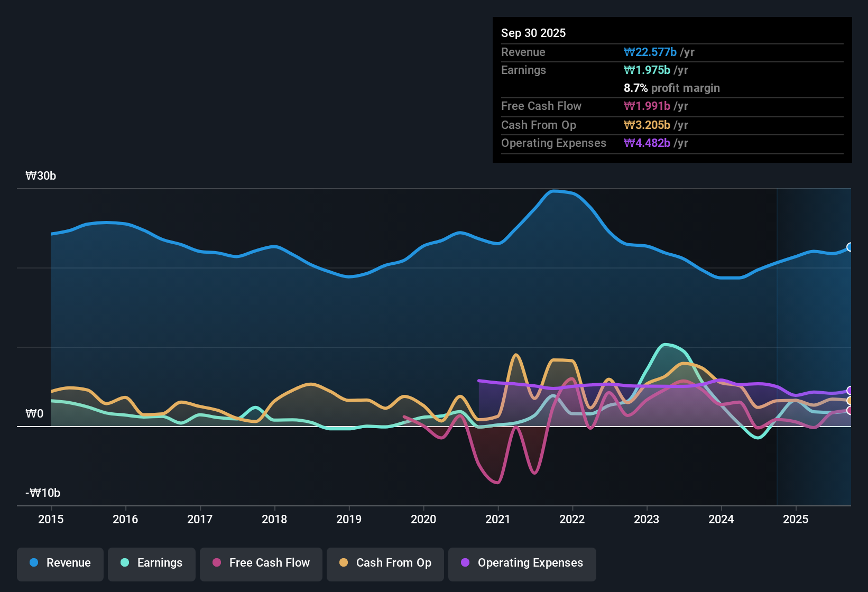This screenshot has height=592, width=868.
Task: Click the pink Free Cash Flow legend dot
Action: 217,563
